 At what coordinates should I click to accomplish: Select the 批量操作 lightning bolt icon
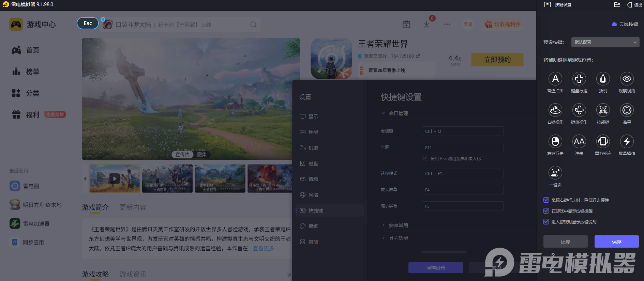click(627, 142)
